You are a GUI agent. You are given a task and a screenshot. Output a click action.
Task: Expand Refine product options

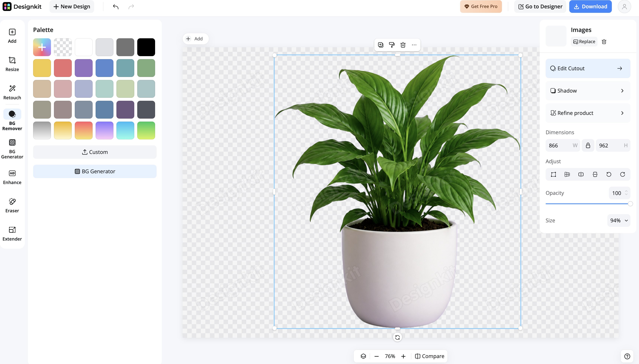click(588, 113)
